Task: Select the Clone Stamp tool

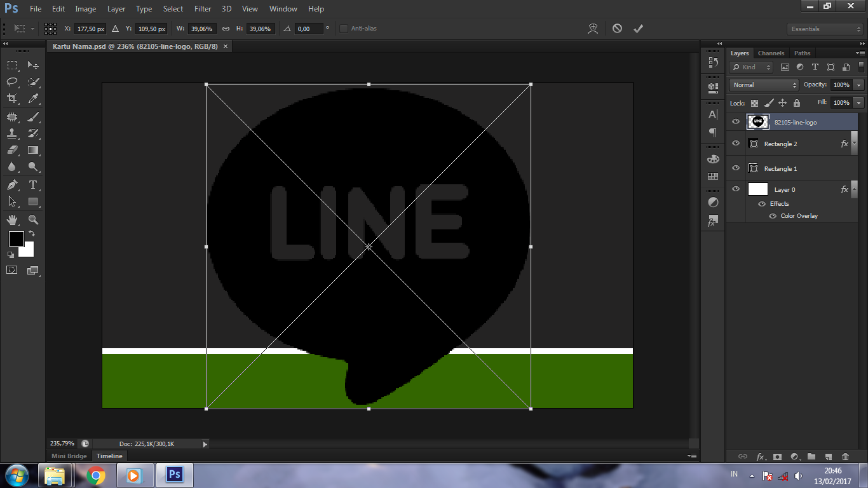Action: pos(12,133)
